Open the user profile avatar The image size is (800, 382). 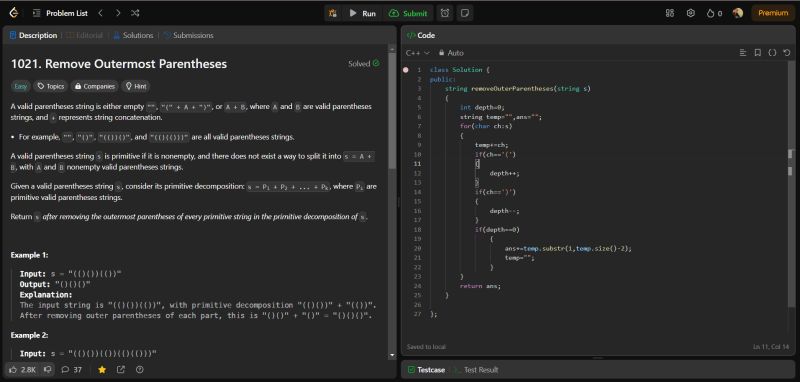coord(738,13)
